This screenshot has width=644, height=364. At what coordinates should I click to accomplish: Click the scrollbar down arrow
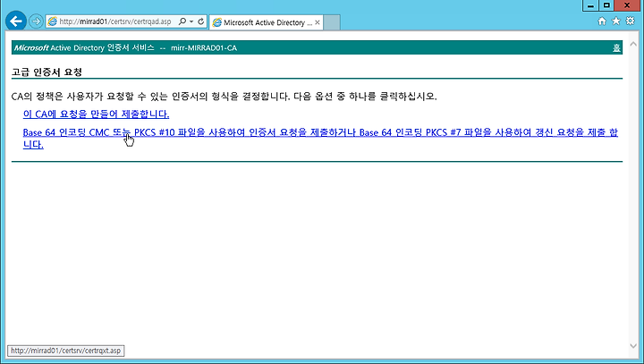point(633,346)
